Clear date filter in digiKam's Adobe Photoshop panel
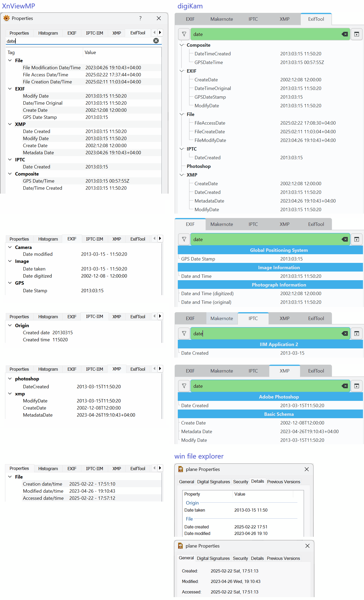This screenshot has height=600, width=364. tap(345, 386)
